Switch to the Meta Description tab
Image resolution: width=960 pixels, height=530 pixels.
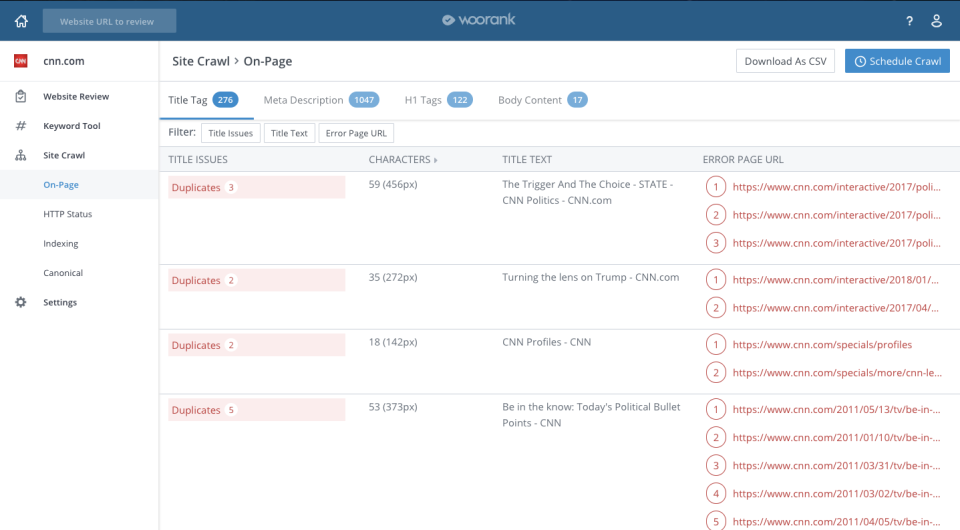click(321, 100)
